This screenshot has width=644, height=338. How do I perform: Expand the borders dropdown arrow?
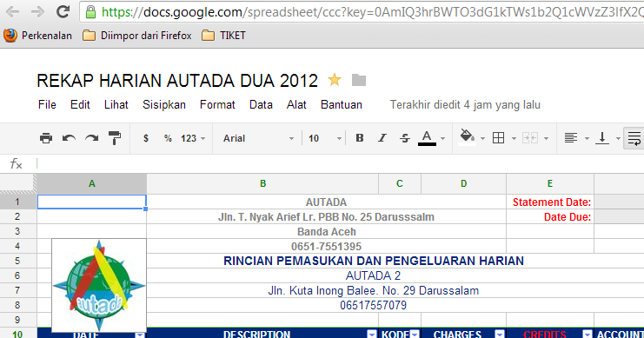(514, 139)
